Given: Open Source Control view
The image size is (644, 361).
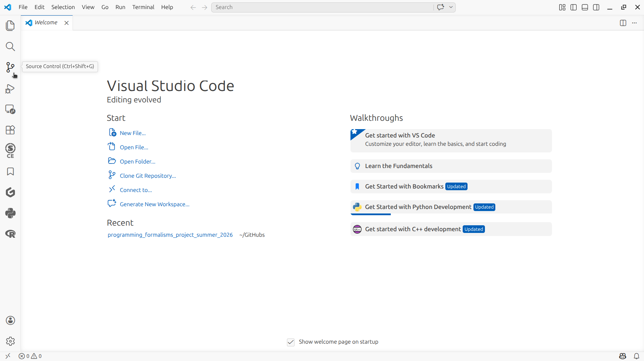Looking at the screenshot, I should pos(10,67).
